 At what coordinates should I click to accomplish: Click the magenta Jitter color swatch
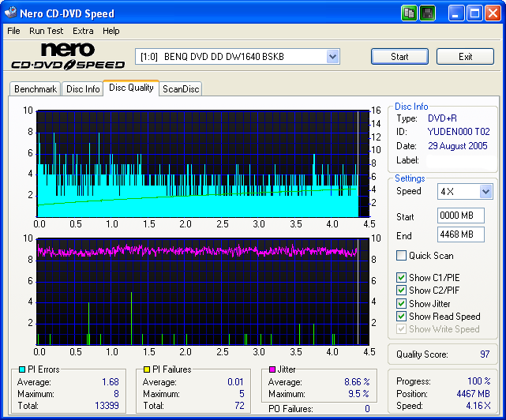pyautogui.click(x=272, y=369)
